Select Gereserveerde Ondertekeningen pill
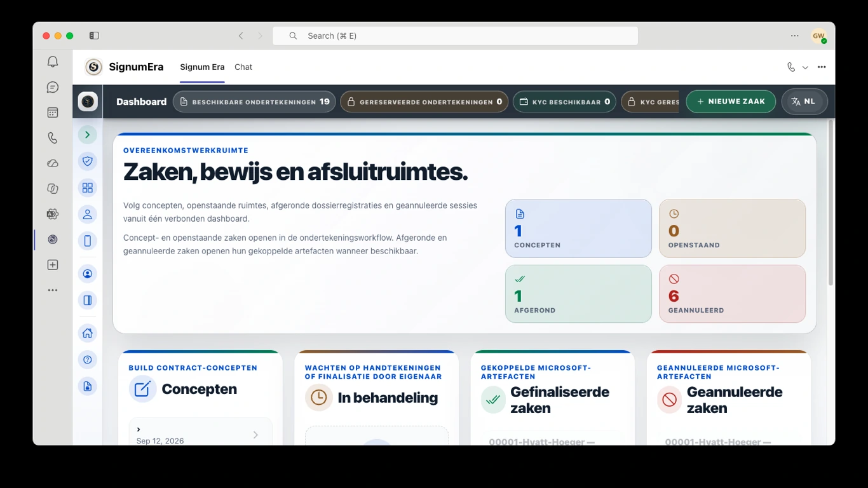The image size is (868, 488). click(x=424, y=102)
